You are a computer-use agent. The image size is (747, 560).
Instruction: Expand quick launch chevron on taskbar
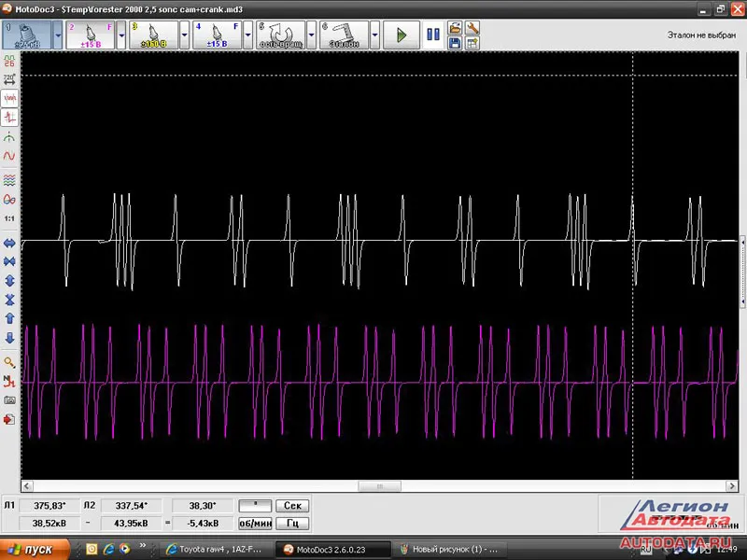pyautogui.click(x=143, y=546)
